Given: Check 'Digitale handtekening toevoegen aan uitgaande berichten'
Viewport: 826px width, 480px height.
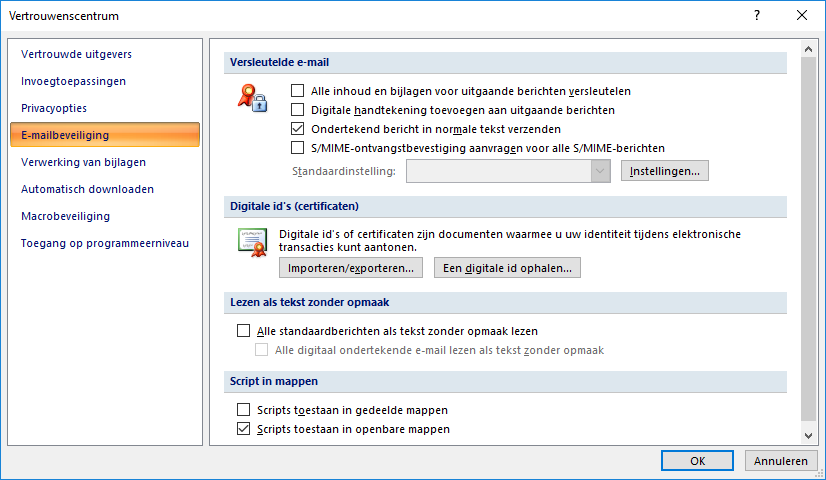Looking at the screenshot, I should (297, 110).
